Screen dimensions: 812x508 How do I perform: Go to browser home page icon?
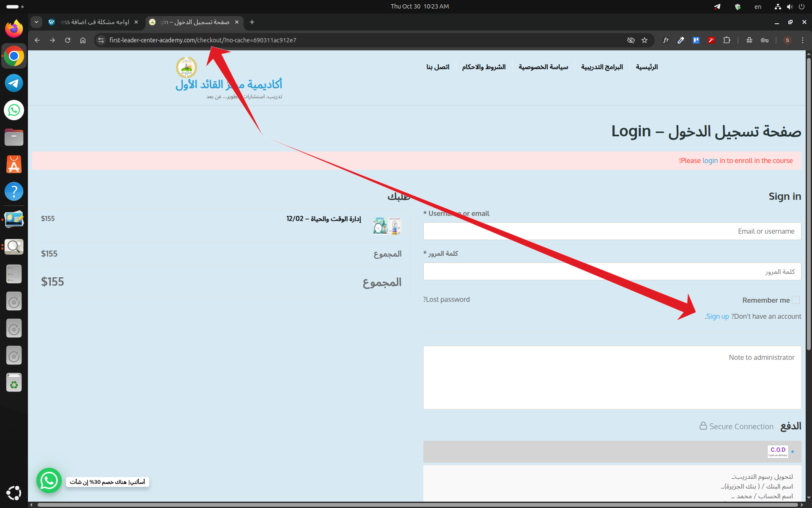[x=83, y=40]
